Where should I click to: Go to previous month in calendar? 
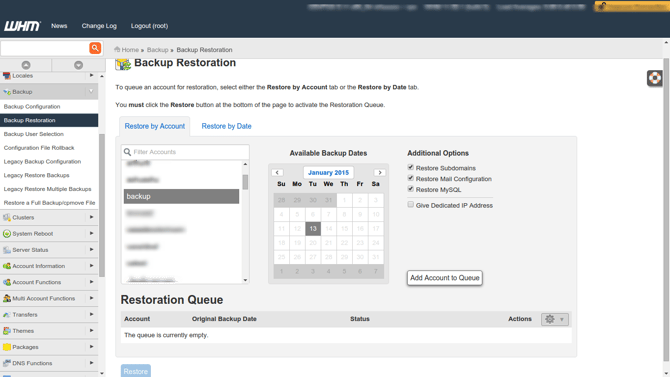click(277, 173)
